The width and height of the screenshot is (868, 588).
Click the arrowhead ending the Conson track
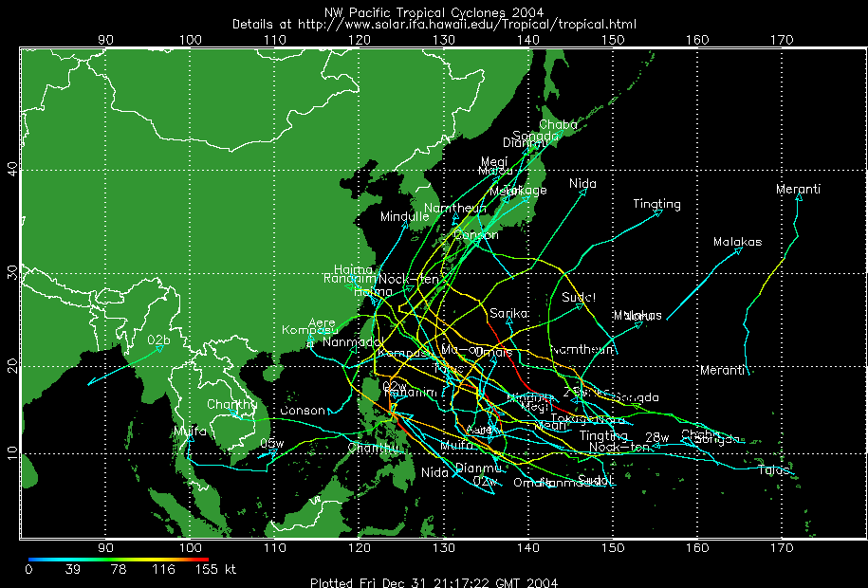tap(329, 411)
